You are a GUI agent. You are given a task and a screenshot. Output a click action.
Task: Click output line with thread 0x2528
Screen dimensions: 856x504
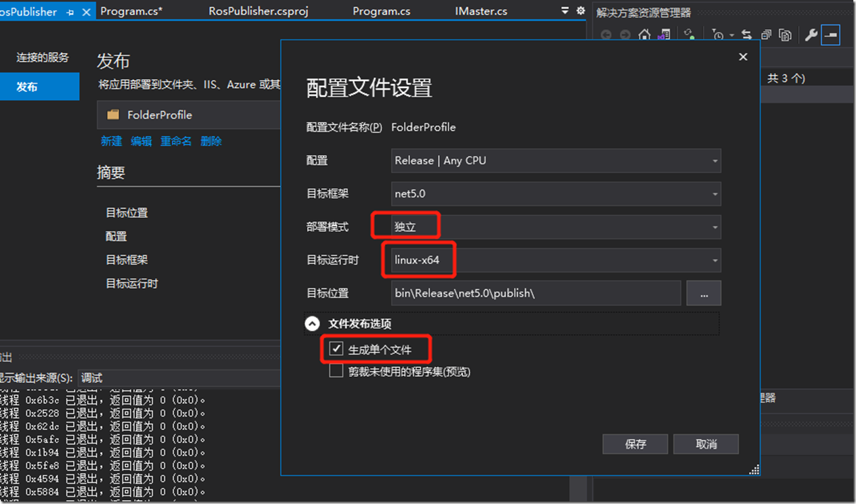pos(102,413)
